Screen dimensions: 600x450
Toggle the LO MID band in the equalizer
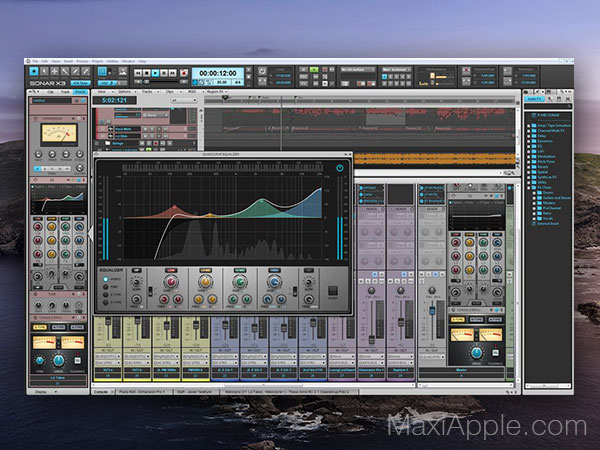coord(205,271)
